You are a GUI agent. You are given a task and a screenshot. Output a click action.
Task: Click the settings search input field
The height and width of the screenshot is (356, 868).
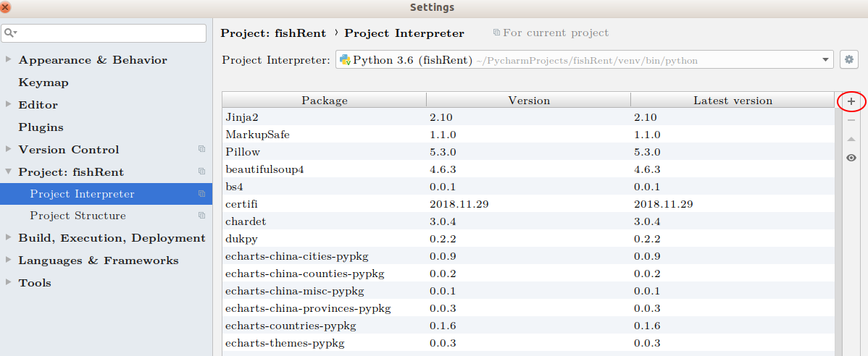pyautogui.click(x=109, y=33)
